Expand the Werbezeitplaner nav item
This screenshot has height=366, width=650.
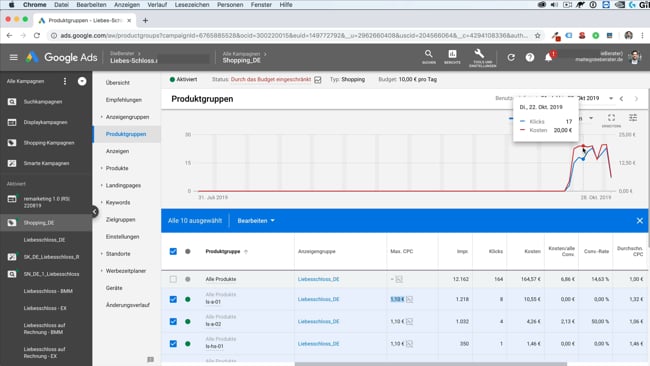click(102, 271)
